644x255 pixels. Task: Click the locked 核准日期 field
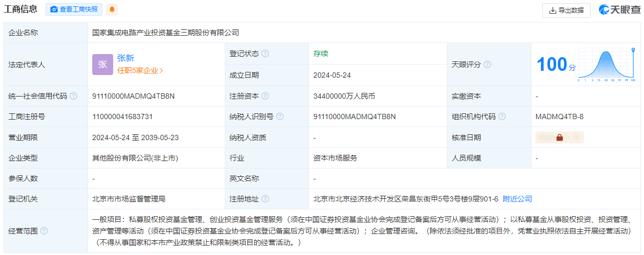pyautogui.click(x=559, y=137)
